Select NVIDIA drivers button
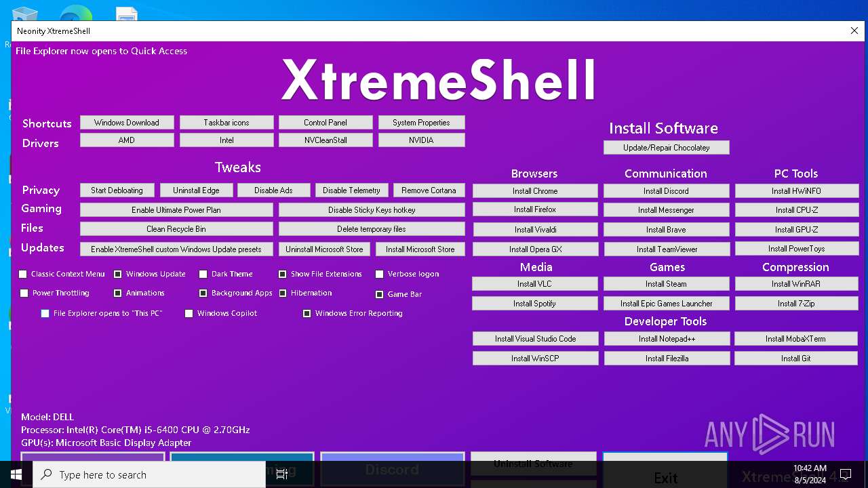Screen dimensions: 868x488 pyautogui.click(x=421, y=140)
